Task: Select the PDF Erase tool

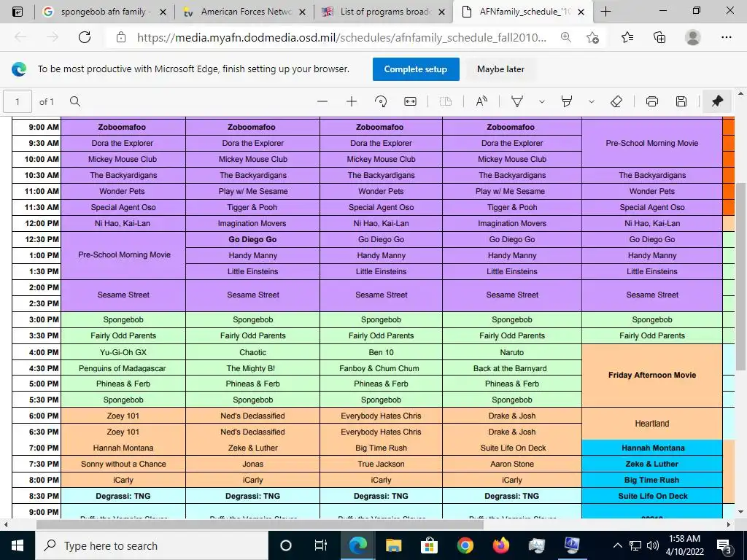Action: click(x=616, y=101)
